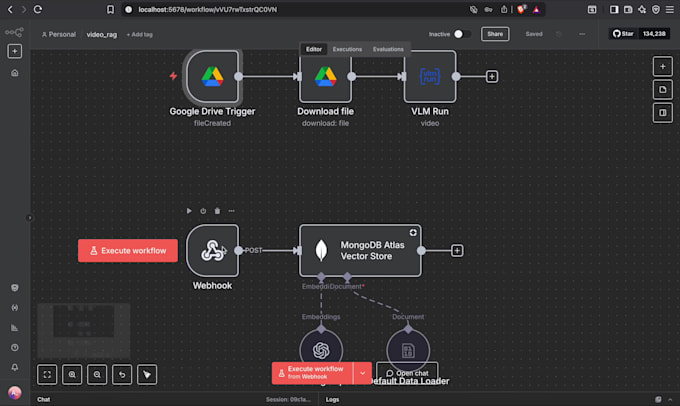Screen dimensions: 680x406
Task: Edit the video_rag workflow name
Action: click(x=101, y=34)
